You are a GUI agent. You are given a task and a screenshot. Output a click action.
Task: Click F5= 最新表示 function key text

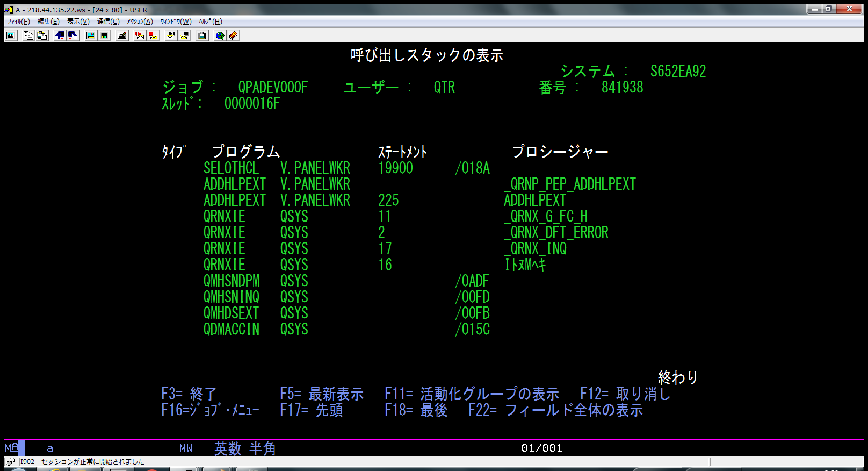tap(321, 394)
